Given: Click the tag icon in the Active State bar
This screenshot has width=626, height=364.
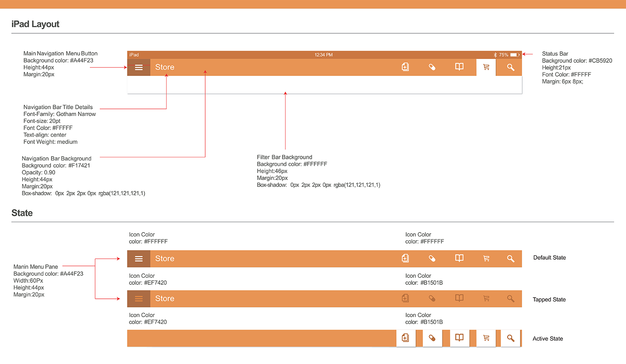Looking at the screenshot, I should point(432,338).
